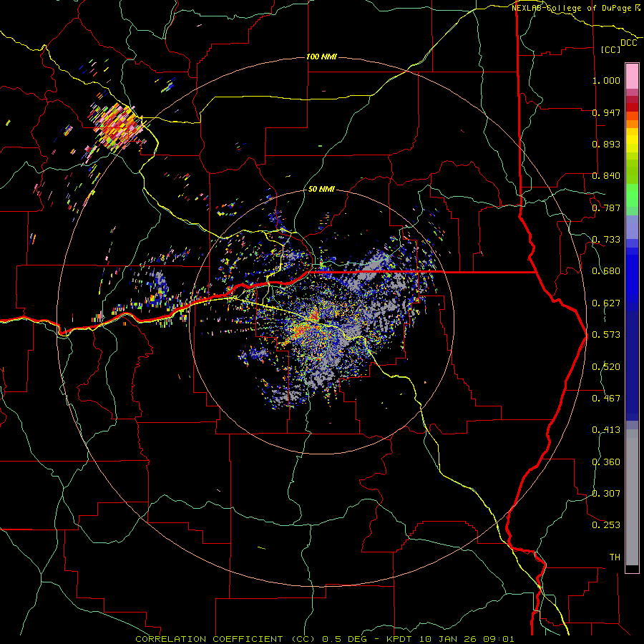Click the DCC label above the color scale
The height and width of the screenshot is (644, 644).
coord(628,43)
